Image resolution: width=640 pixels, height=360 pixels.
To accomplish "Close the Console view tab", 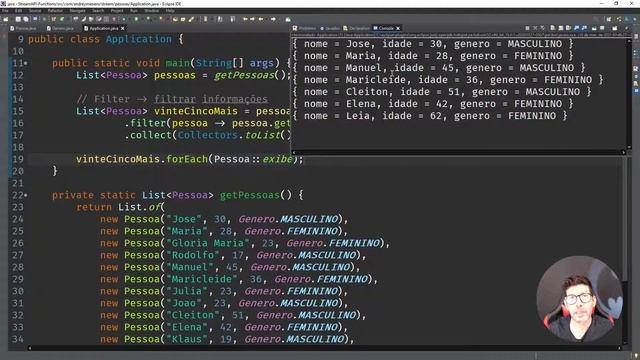I will pos(398,28).
